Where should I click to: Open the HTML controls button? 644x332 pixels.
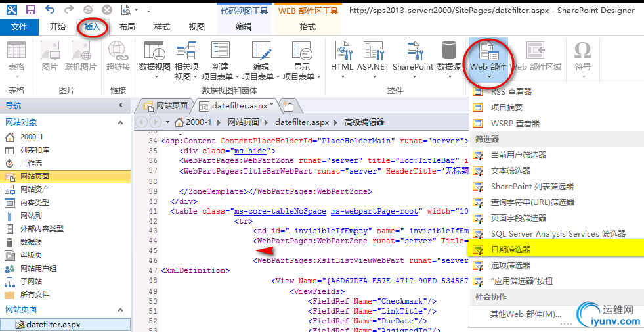click(342, 60)
